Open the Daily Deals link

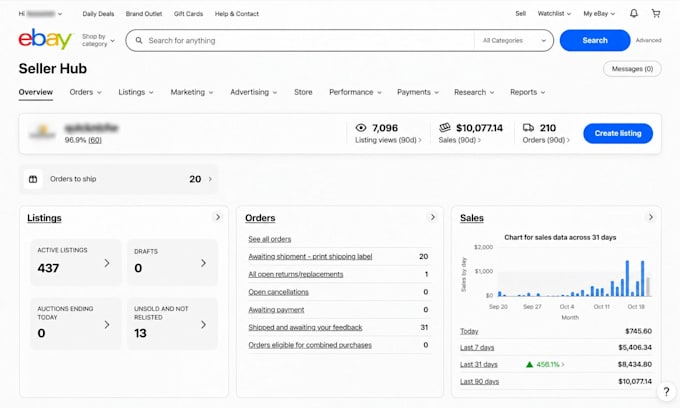[x=98, y=14]
